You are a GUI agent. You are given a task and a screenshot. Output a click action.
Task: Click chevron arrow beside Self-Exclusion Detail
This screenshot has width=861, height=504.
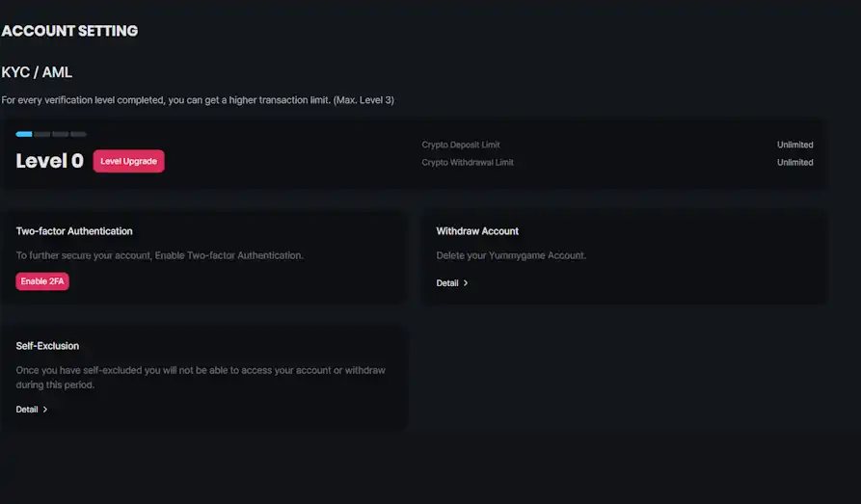pos(45,410)
